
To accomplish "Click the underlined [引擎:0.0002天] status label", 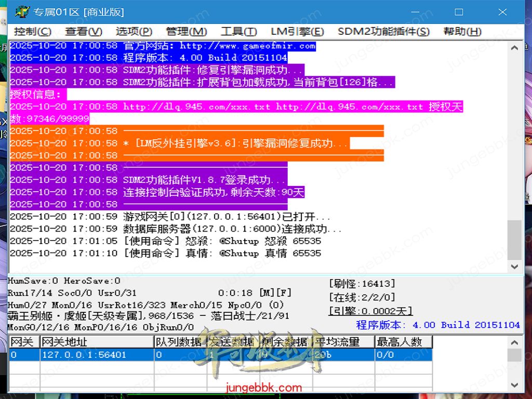I will (x=370, y=311).
